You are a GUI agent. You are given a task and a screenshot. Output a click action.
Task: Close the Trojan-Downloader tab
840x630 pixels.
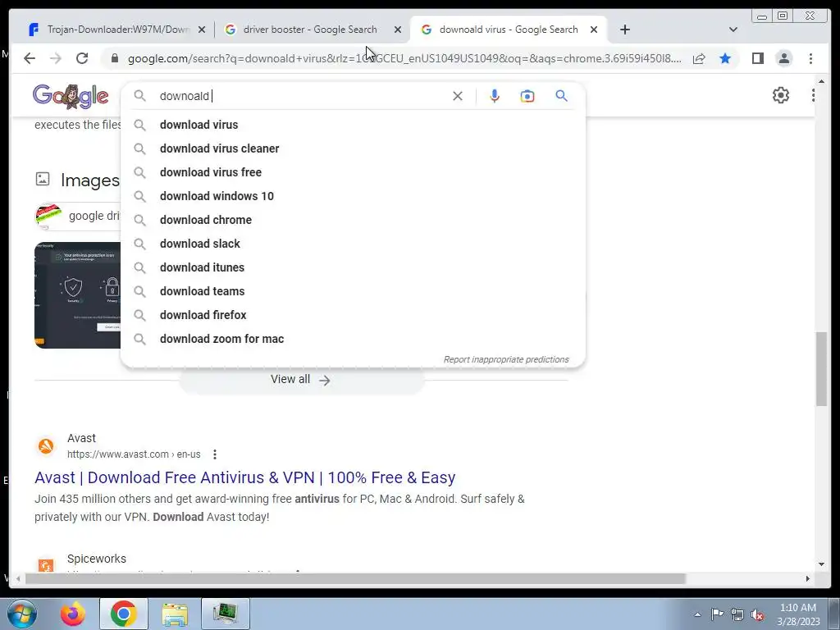(x=202, y=30)
